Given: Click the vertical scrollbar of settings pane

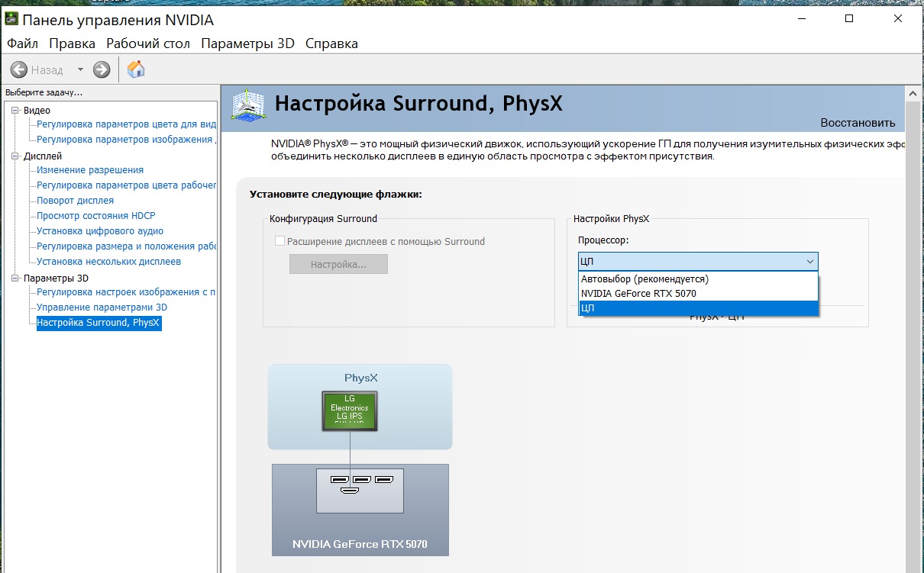Looking at the screenshot, I should (913, 336).
